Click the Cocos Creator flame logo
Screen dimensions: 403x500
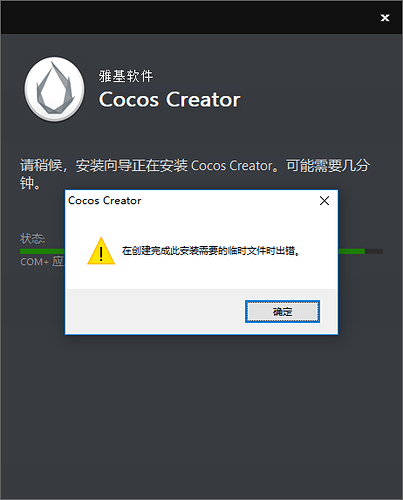[54, 89]
